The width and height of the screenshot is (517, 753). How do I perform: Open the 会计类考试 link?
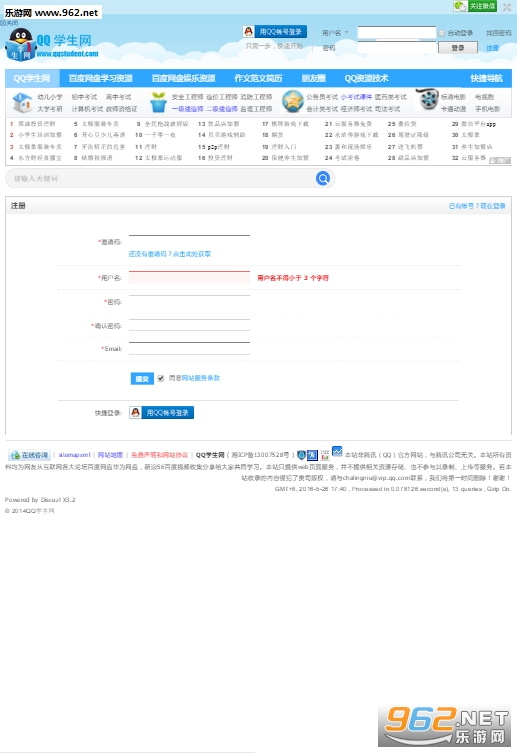[x=322, y=109]
